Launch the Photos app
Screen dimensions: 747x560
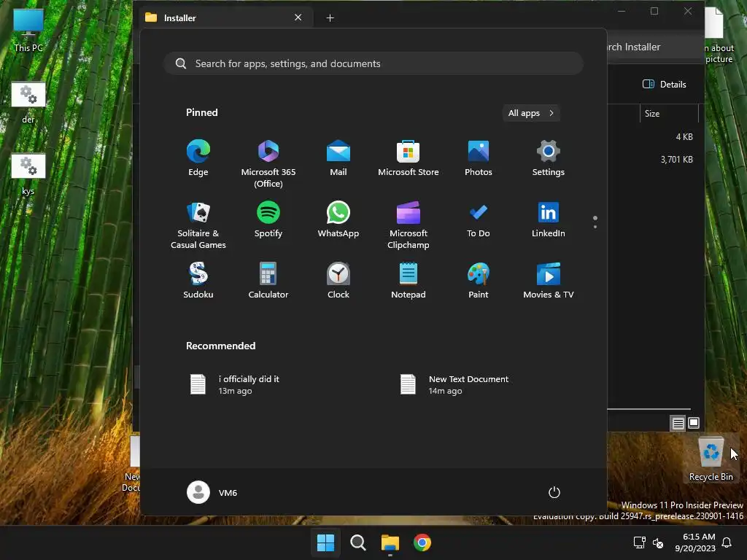coord(479,157)
